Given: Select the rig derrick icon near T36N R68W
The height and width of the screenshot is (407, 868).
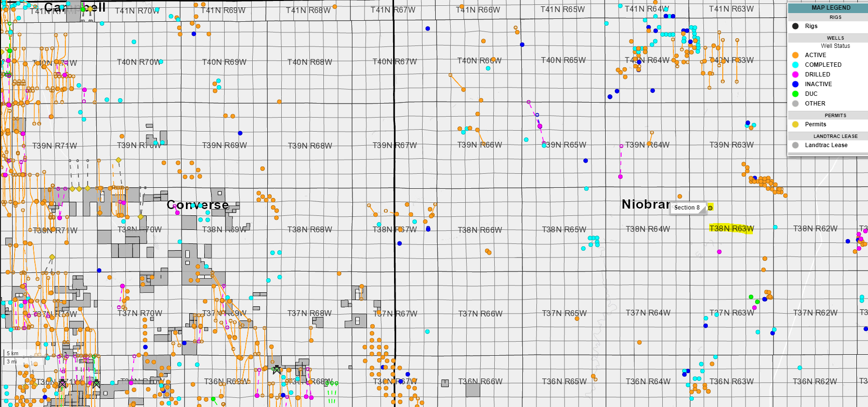Looking at the screenshot, I should (276, 370).
